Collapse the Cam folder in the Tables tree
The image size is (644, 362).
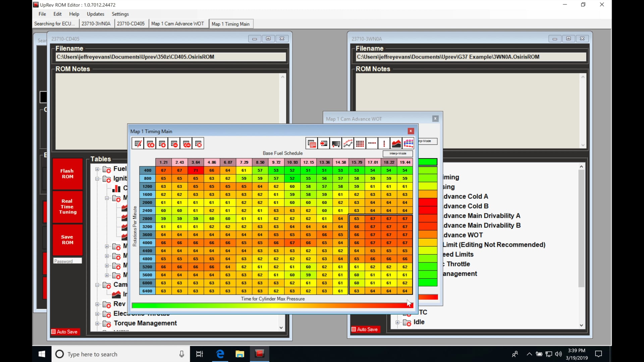coord(97,285)
